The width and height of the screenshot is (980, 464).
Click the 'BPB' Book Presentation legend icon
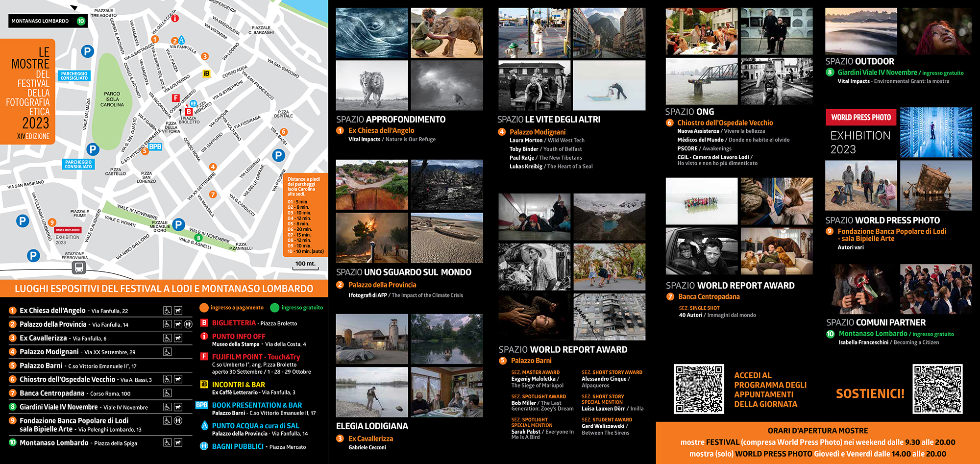coord(202,405)
